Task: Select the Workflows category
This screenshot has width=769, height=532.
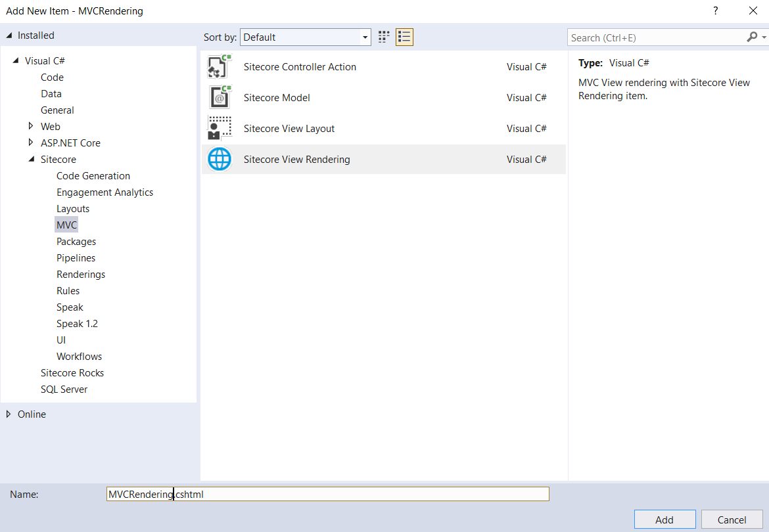Action: pyautogui.click(x=79, y=356)
